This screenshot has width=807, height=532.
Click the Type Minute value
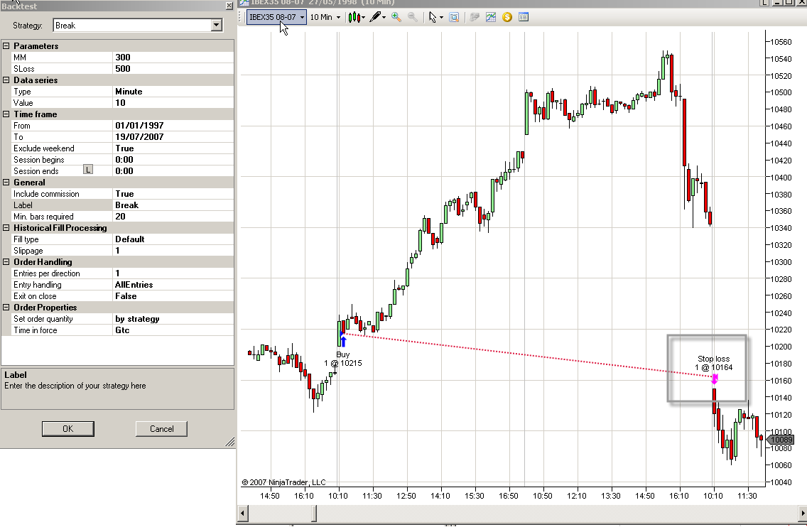(x=173, y=91)
